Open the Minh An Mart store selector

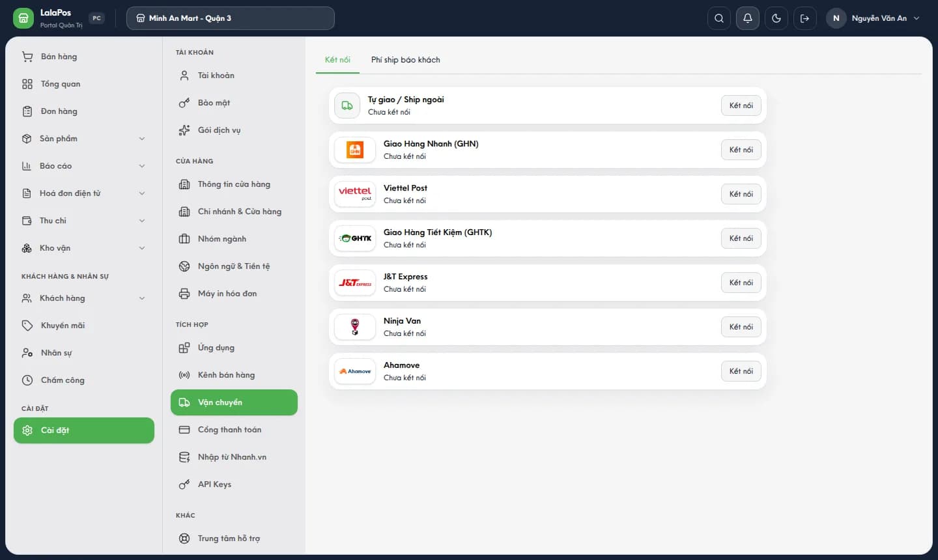click(231, 18)
